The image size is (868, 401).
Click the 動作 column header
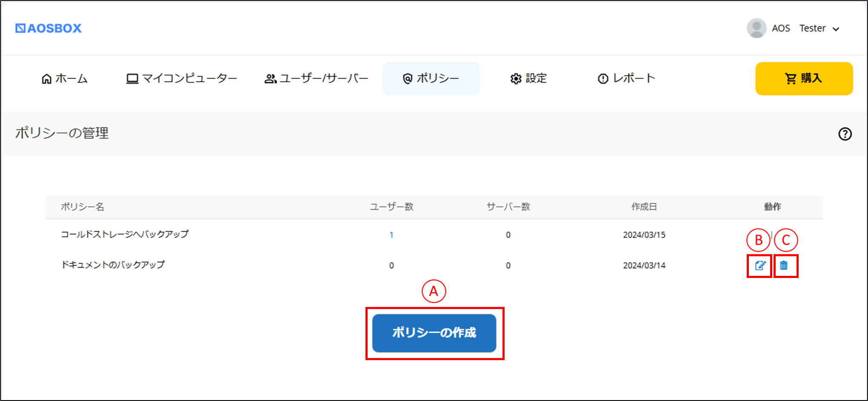coord(772,207)
